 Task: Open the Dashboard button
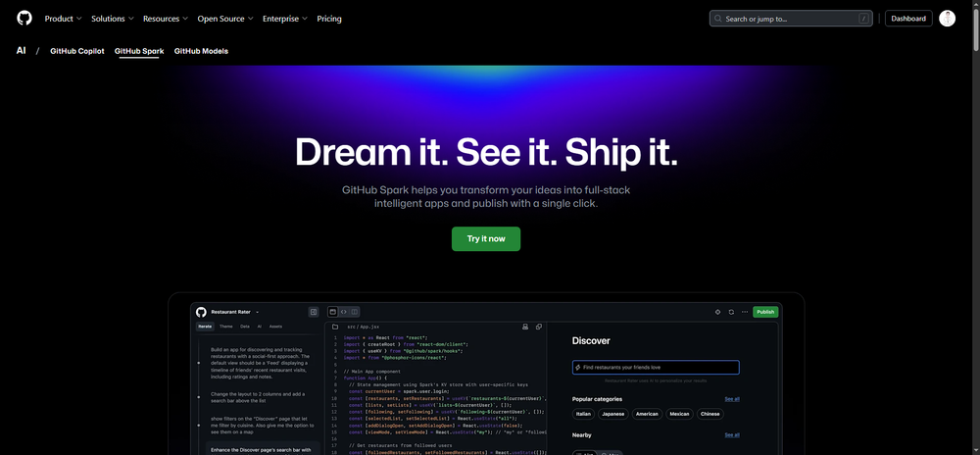[x=908, y=18]
